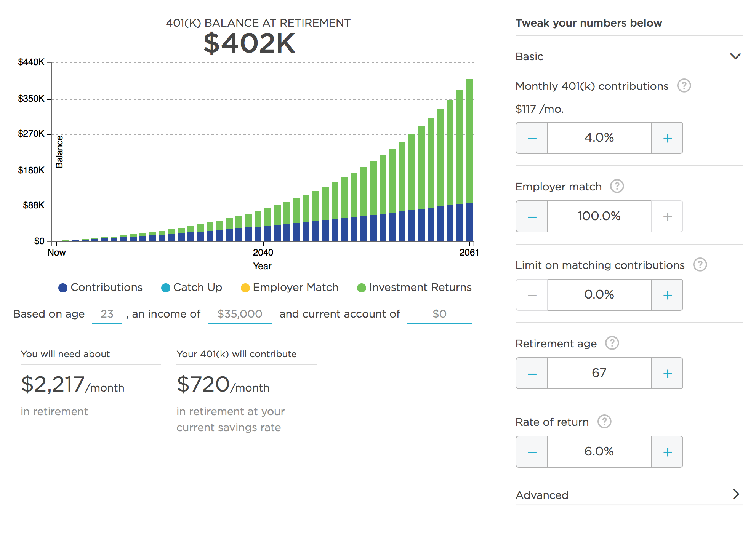Open help for Limit on matching contributions
This screenshot has height=537, width=756.
point(700,265)
